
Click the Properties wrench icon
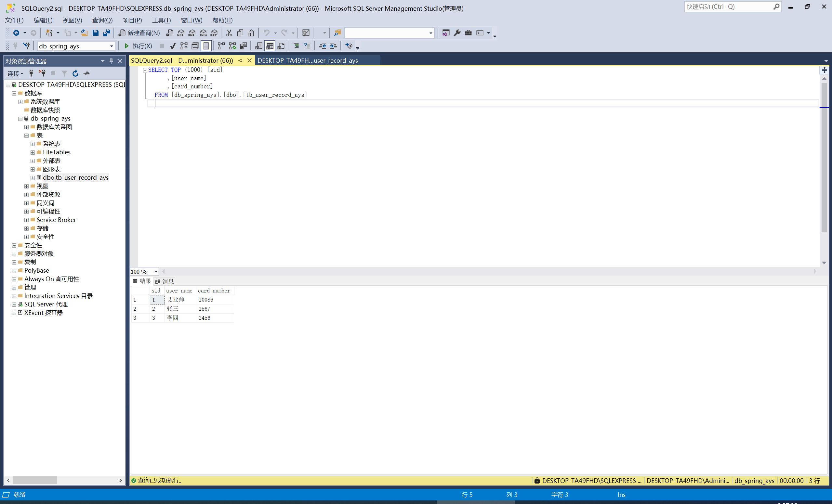point(457,33)
